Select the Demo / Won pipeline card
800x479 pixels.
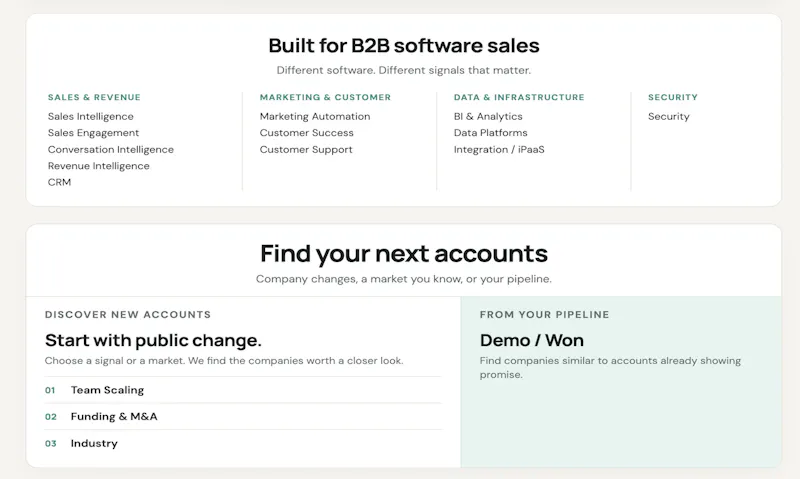pyautogui.click(x=621, y=382)
